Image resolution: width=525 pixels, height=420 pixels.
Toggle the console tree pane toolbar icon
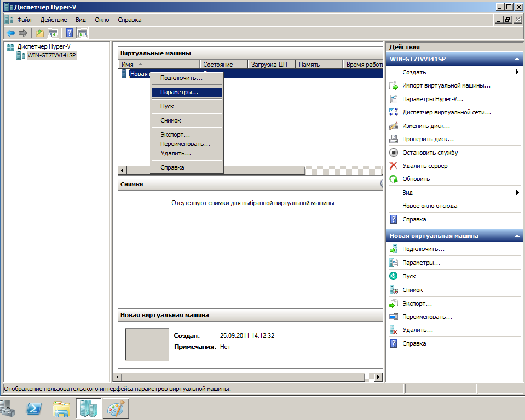53,33
